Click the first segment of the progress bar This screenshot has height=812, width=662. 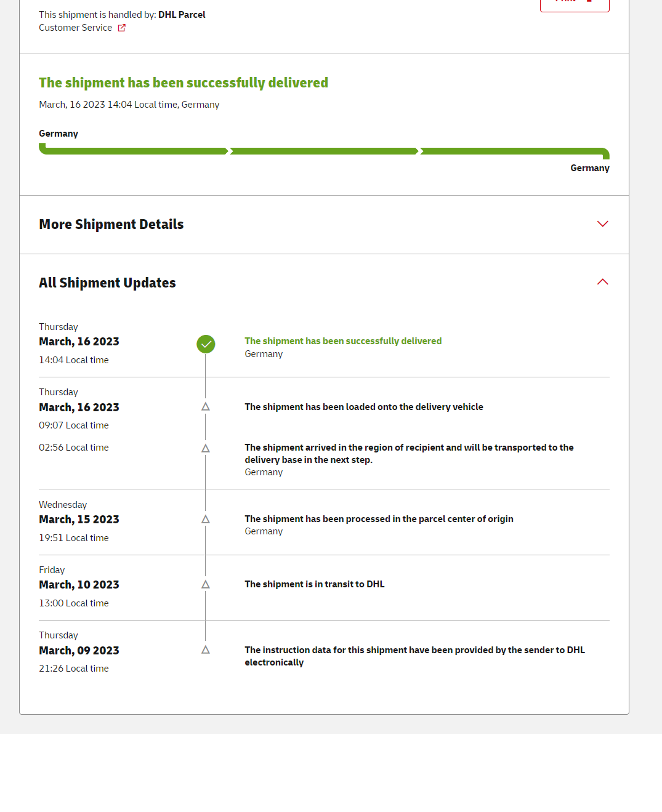coord(134,151)
